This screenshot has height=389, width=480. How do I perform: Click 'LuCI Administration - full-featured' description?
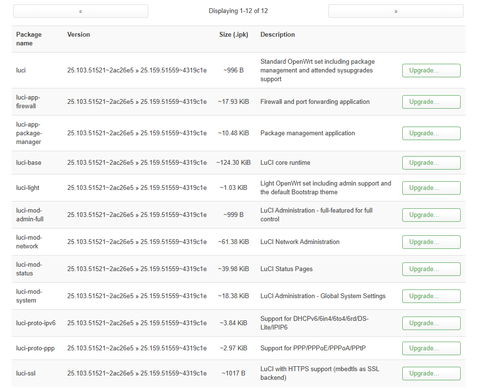point(316,215)
